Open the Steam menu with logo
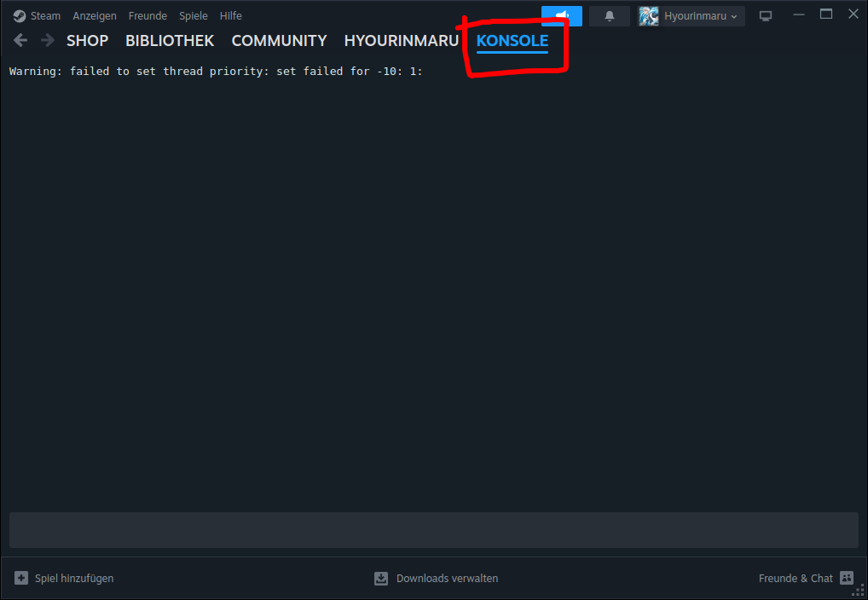This screenshot has height=600, width=868. (37, 16)
